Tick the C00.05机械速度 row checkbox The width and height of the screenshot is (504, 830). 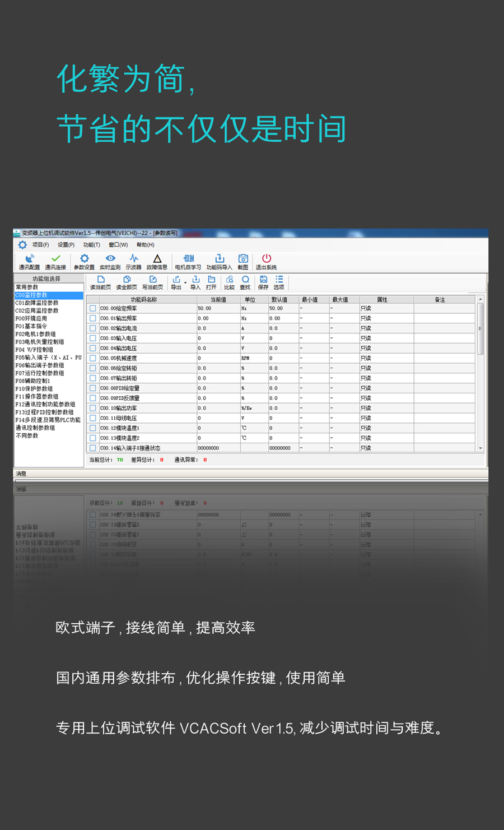[x=93, y=358]
